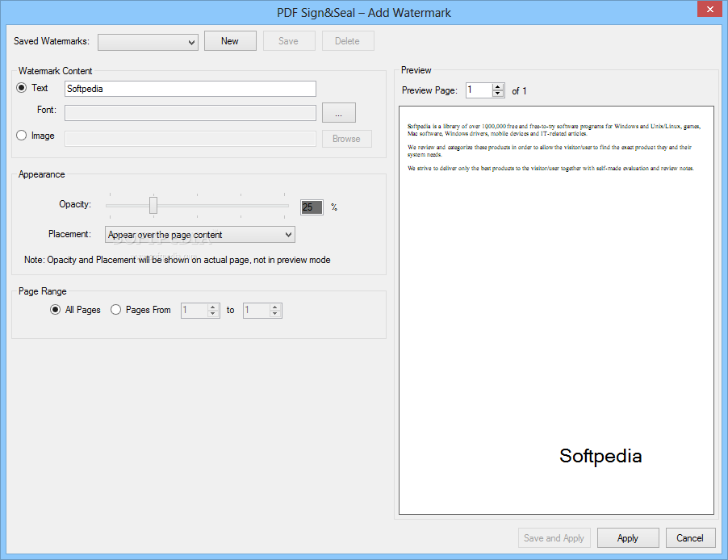Select the Text watermark radio button
Image resolution: width=728 pixels, height=560 pixels.
(21, 88)
